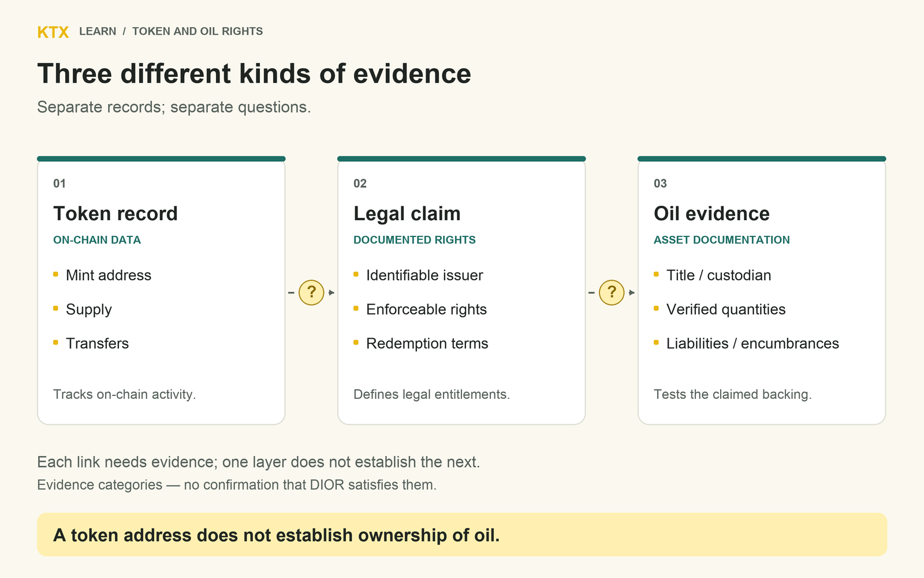The width and height of the screenshot is (924, 578).
Task: Click 'Separate records; separate questions.' subtitle
Action: (174, 107)
